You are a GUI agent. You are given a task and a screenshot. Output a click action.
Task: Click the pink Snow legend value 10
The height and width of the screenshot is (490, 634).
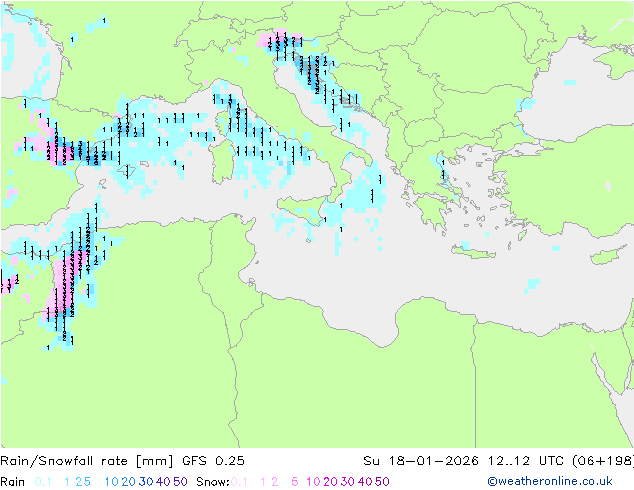tap(313, 482)
